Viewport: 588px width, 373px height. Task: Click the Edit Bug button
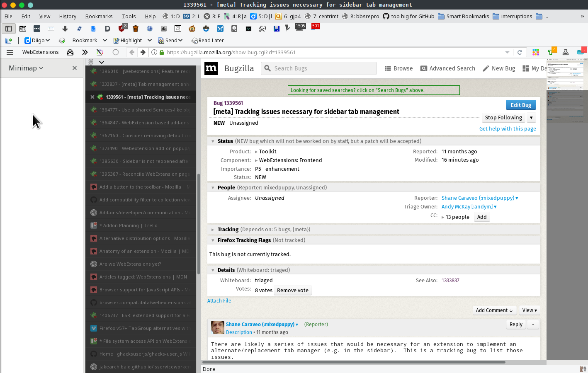point(520,105)
